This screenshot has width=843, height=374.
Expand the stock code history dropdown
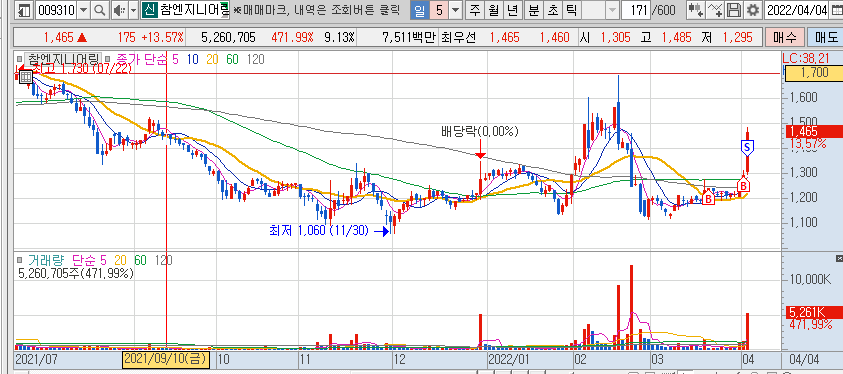click(x=83, y=10)
